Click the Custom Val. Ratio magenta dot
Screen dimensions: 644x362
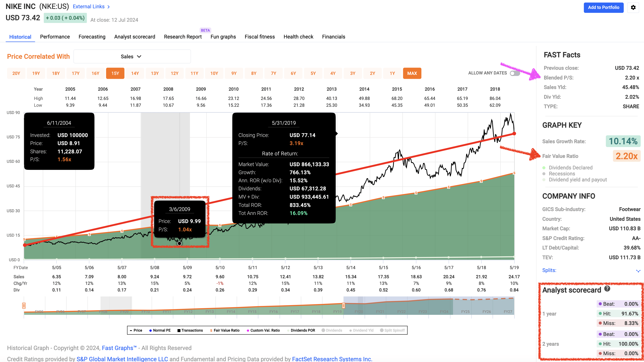click(x=248, y=331)
